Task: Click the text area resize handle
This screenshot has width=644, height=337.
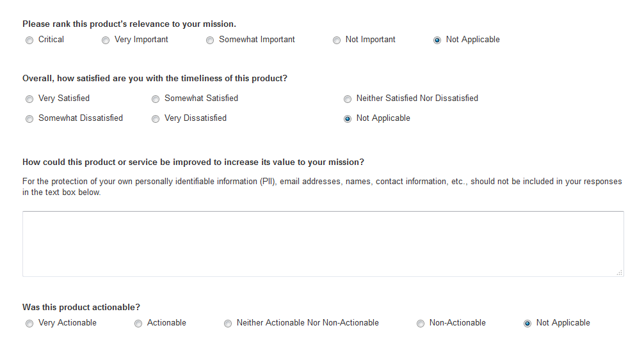Action: (x=620, y=273)
